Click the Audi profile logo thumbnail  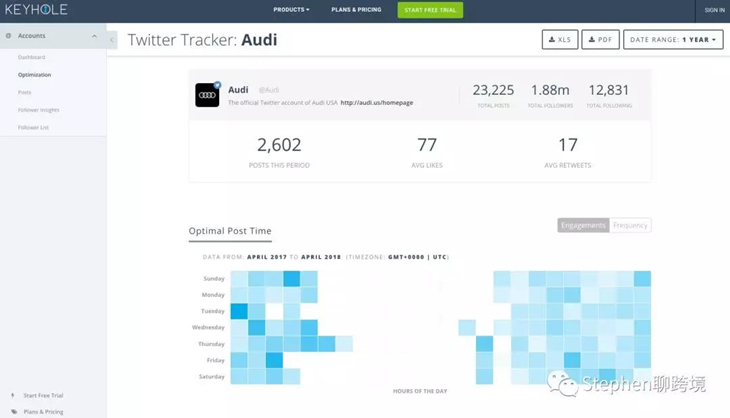(x=207, y=95)
